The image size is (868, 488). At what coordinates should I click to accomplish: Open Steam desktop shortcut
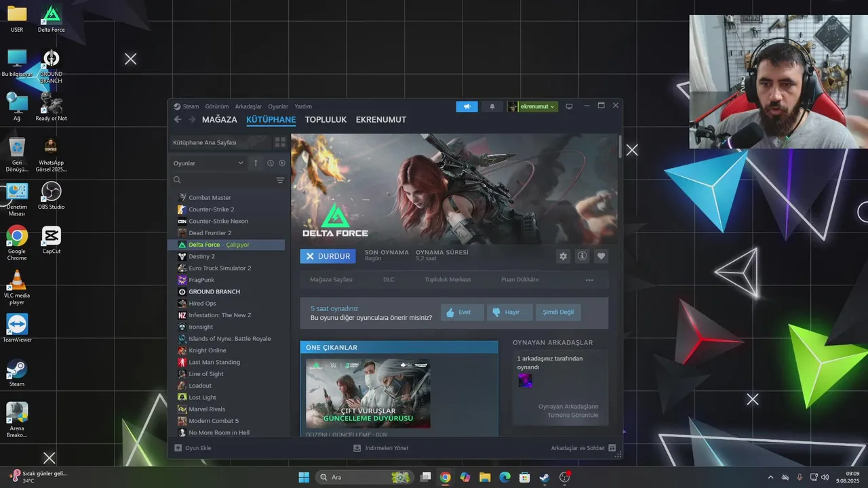click(x=17, y=373)
